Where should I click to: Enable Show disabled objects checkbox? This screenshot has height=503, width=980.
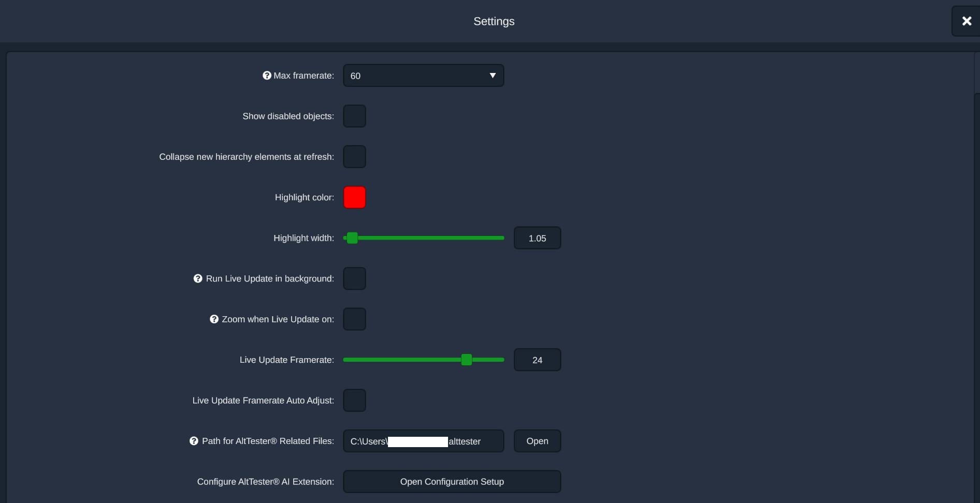point(354,116)
